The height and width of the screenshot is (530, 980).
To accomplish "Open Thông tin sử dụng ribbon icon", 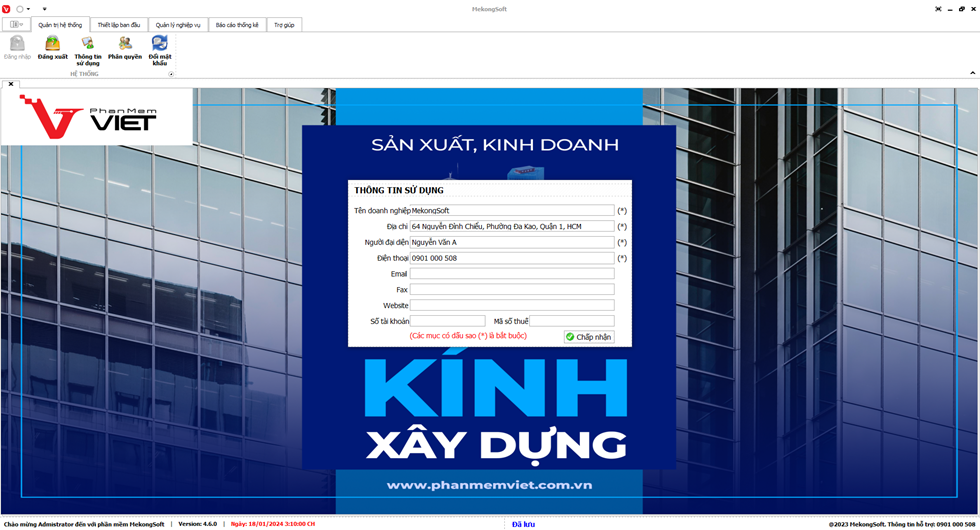I will click(x=88, y=43).
